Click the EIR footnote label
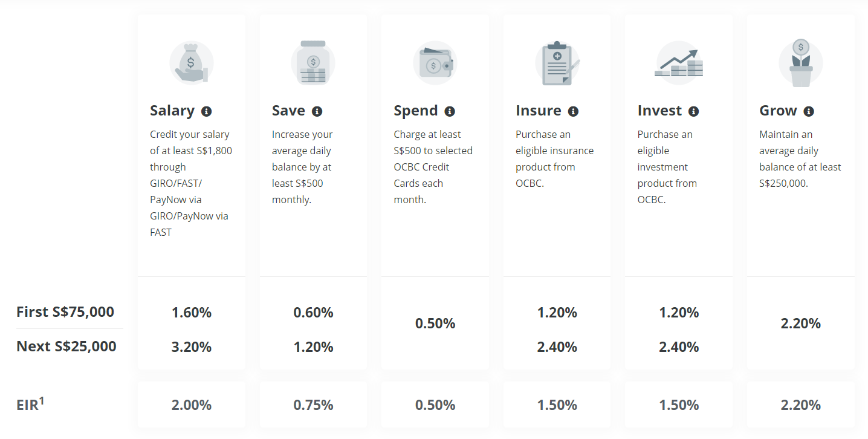868x439 pixels. pos(30,404)
